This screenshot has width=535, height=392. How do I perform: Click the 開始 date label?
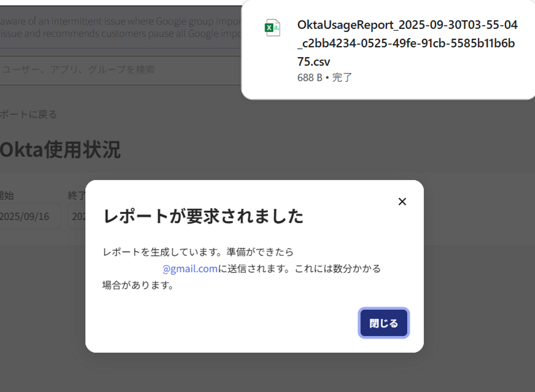click(7, 196)
